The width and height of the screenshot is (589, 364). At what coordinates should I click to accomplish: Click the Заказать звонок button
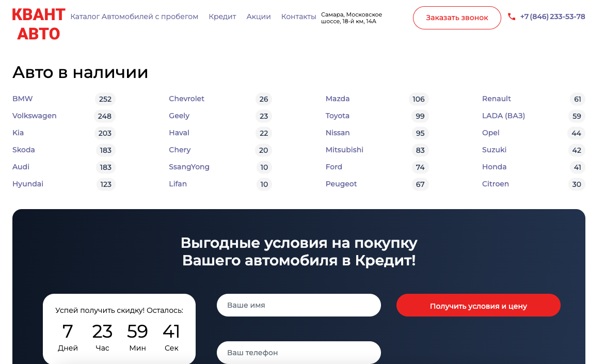pos(457,18)
